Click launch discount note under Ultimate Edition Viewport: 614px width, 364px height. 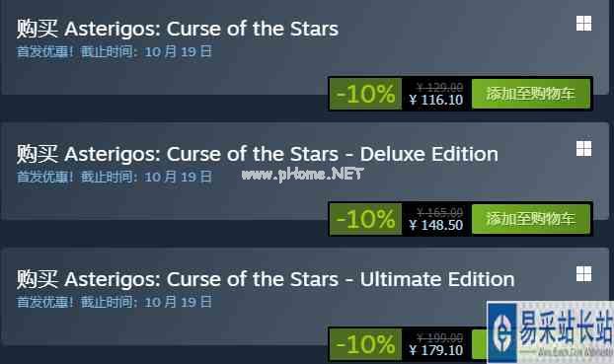point(115,302)
